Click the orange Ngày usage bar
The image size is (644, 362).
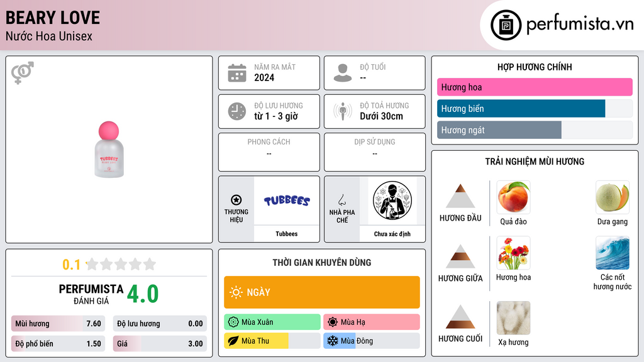tap(322, 292)
